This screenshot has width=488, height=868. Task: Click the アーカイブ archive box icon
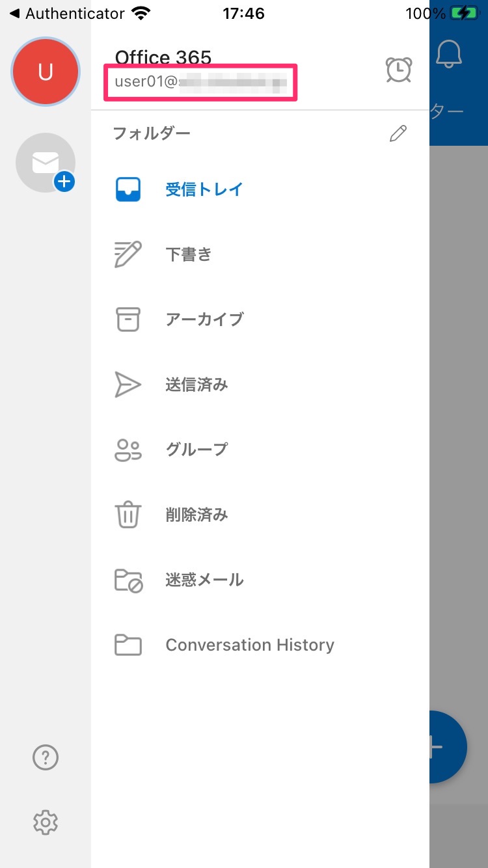[128, 319]
